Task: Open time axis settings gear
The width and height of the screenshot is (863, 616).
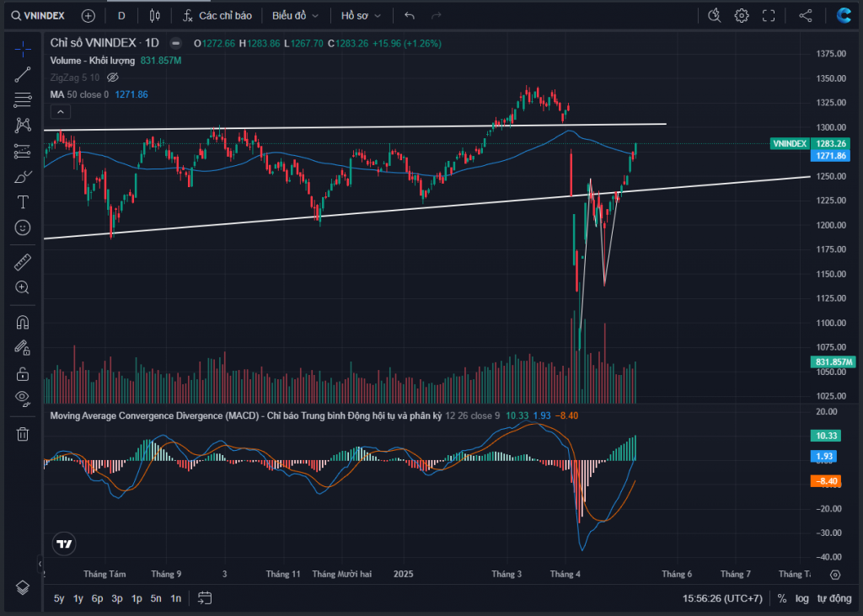Action: click(x=835, y=575)
